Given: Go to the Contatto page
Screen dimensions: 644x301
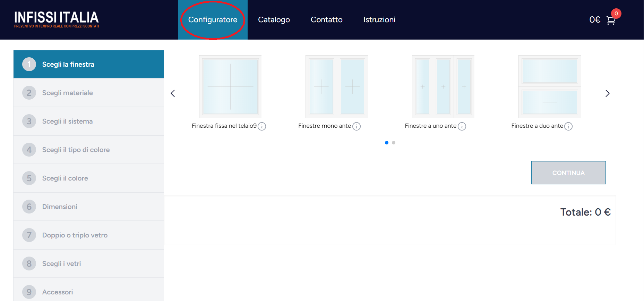Looking at the screenshot, I should [326, 20].
